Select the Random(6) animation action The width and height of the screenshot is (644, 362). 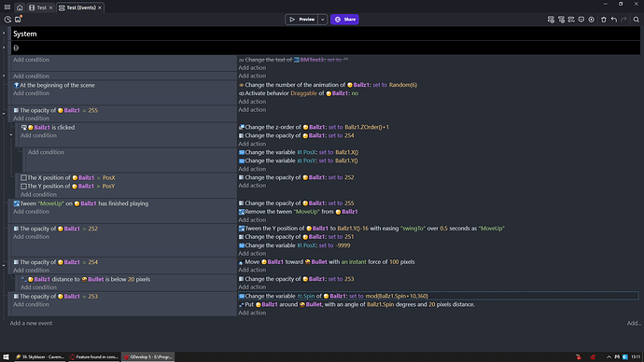click(x=328, y=85)
